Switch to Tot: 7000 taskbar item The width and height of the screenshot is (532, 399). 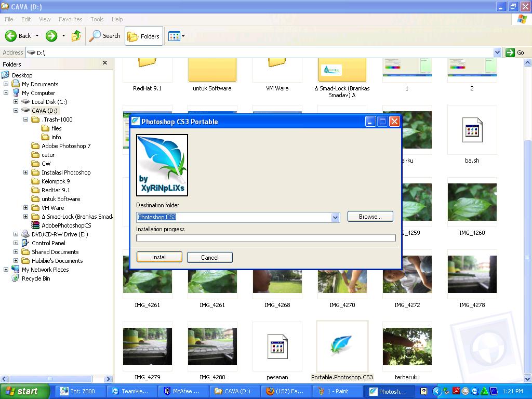(79, 391)
